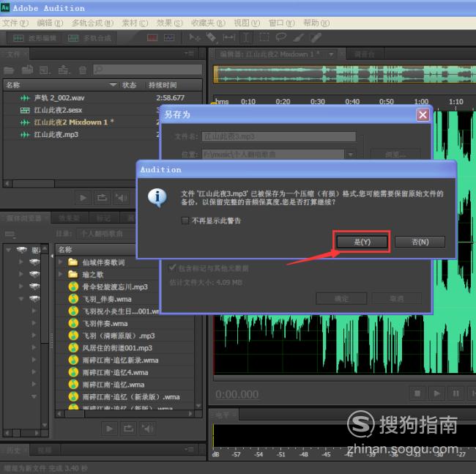Image resolution: width=476 pixels, height=474 pixels.
Task: Toggle auto-play speaker in media browser panel
Action: [x=147, y=429]
